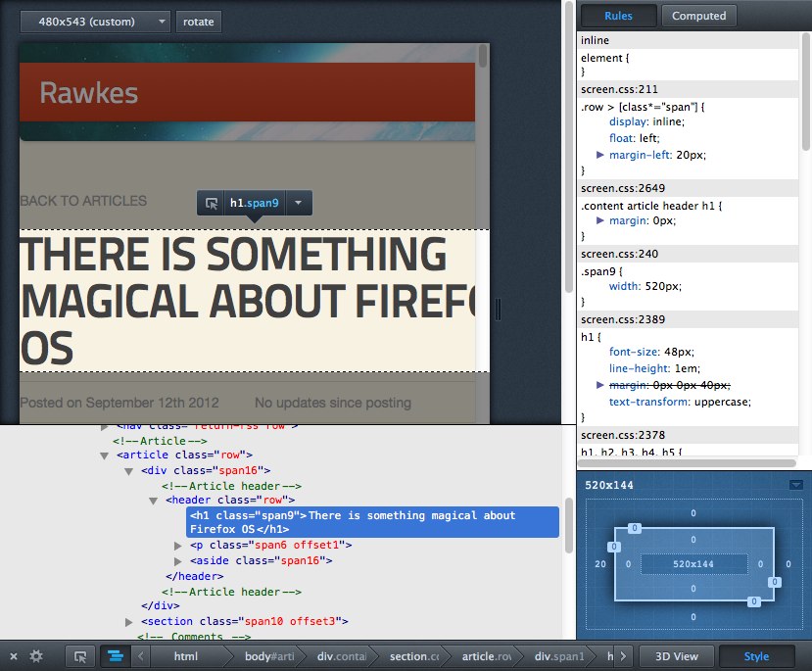The image size is (812, 671).
Task: Click the first "<!--Article header-->" comment above the header tag
Action: click(231, 486)
